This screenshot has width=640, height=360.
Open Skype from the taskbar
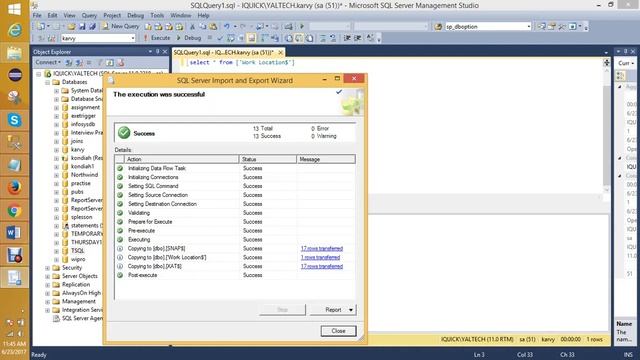pyautogui.click(x=14, y=120)
